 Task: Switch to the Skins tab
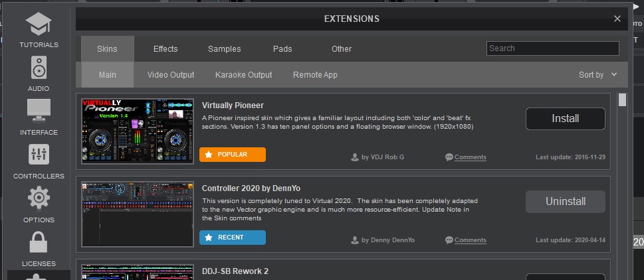coord(107,49)
